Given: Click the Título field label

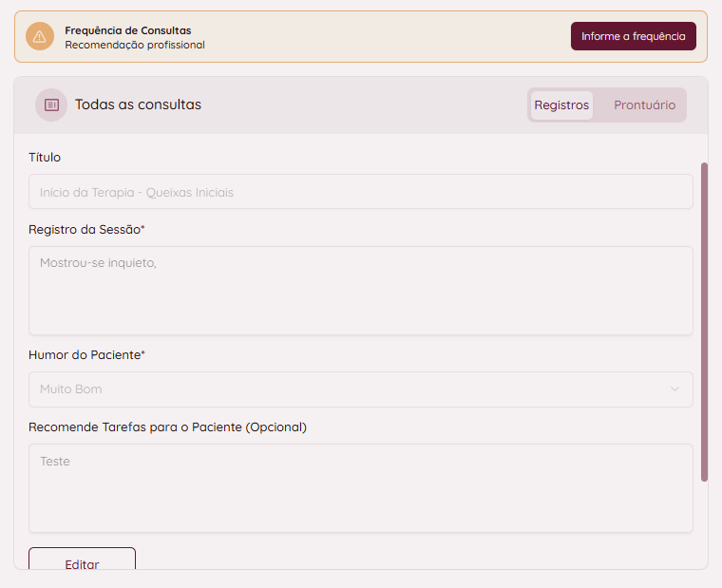Looking at the screenshot, I should [x=45, y=158].
